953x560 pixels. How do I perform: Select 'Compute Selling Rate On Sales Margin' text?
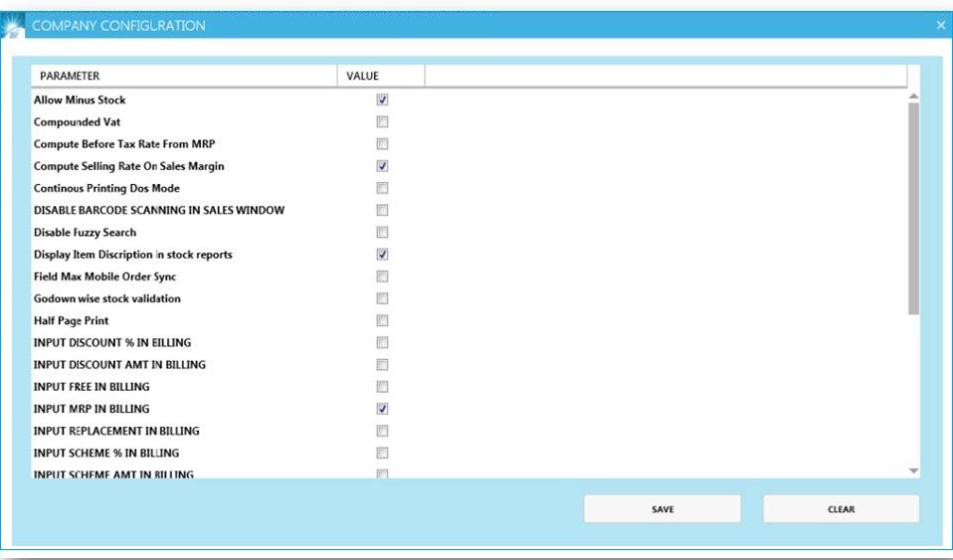(129, 166)
